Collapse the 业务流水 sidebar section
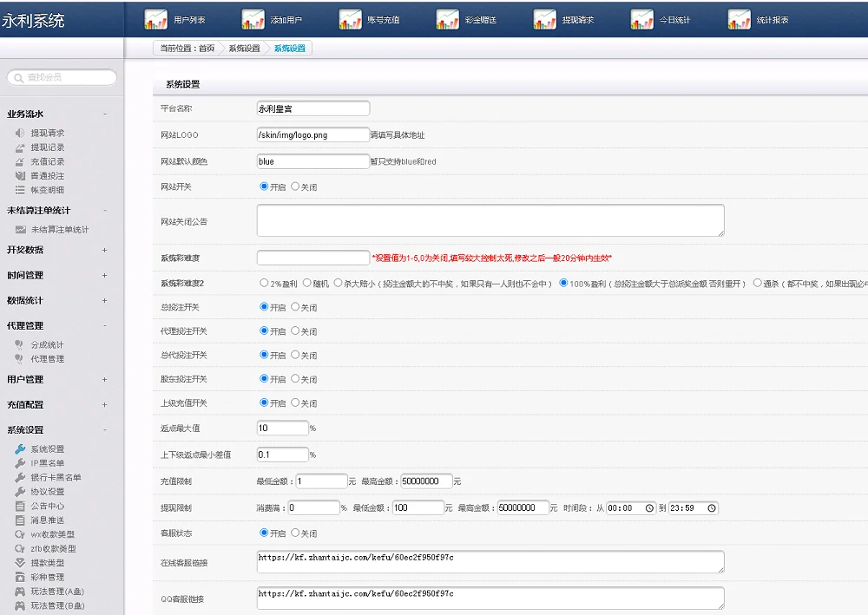 [105, 114]
